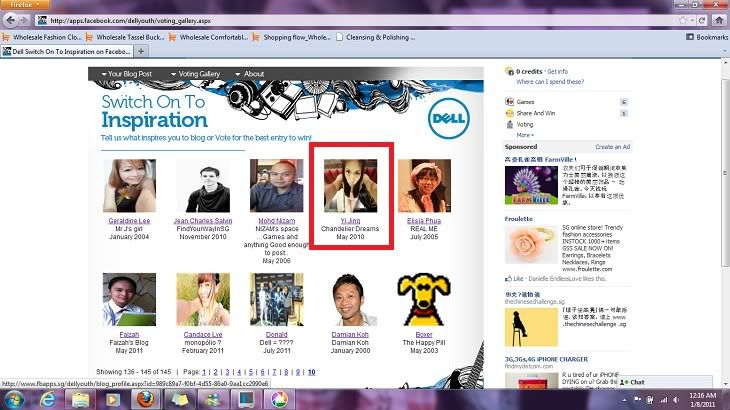730x410 pixels.
Task: Click the Mohd Nizam name link
Action: point(277,221)
